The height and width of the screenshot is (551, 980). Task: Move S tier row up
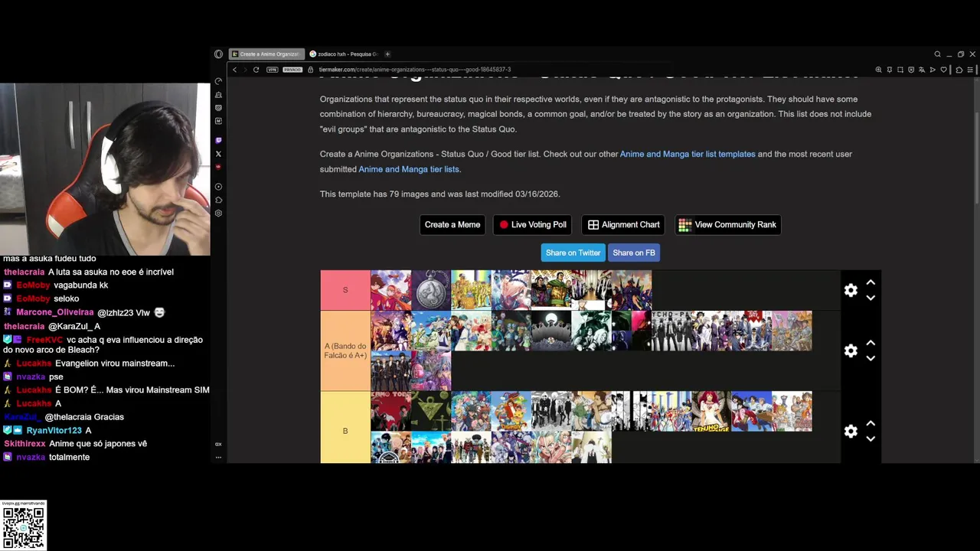pyautogui.click(x=871, y=282)
